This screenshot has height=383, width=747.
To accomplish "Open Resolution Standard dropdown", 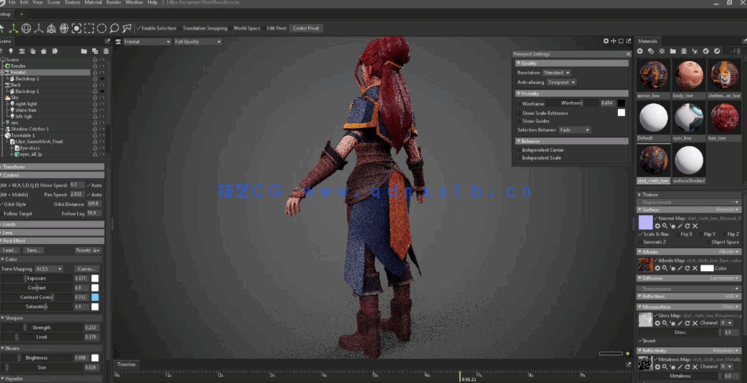I will (556, 72).
